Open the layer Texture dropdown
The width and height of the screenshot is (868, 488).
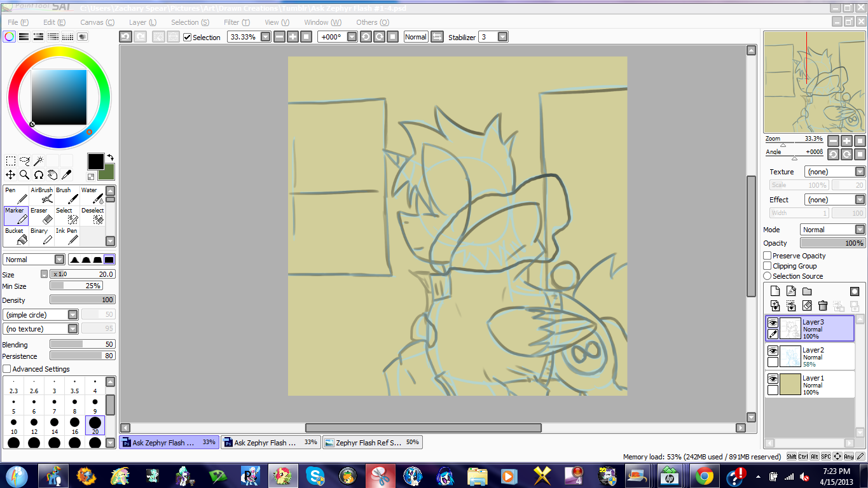click(834, 172)
